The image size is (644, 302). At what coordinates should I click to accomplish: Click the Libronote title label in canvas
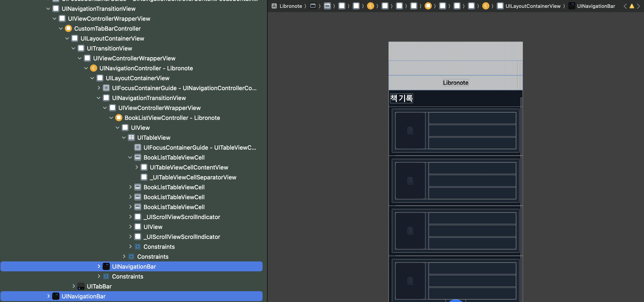tap(455, 83)
